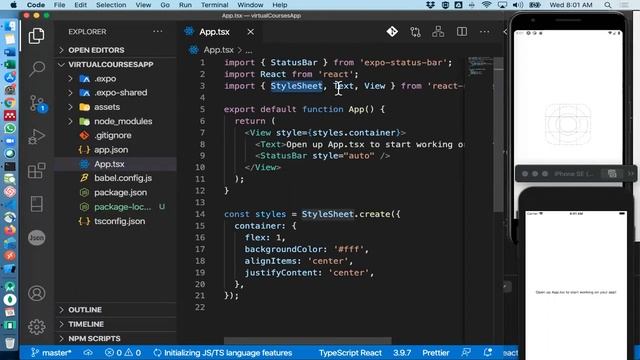
Task: Open package.json file
Action: pyautogui.click(x=116, y=192)
